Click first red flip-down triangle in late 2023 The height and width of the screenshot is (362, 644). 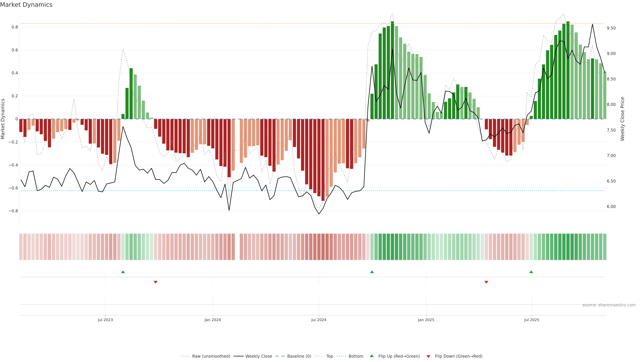[x=155, y=282]
